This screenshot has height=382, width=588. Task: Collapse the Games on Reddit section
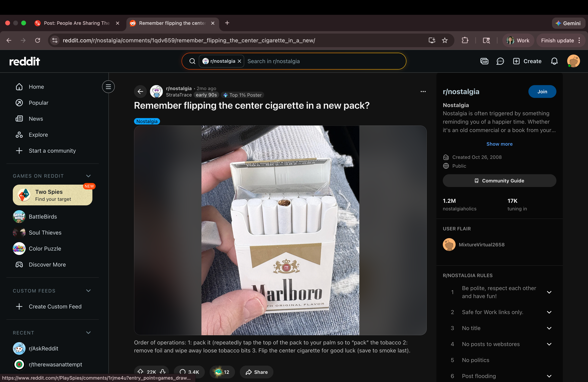[x=88, y=176]
